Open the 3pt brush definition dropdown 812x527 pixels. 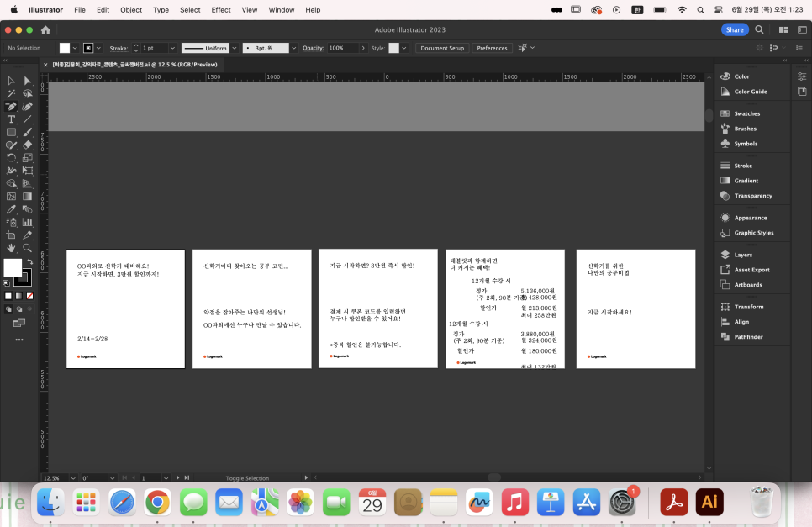[293, 48]
